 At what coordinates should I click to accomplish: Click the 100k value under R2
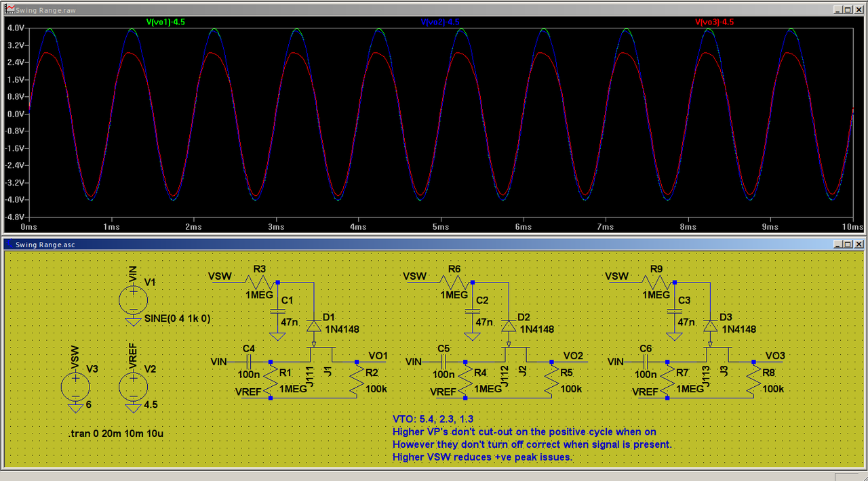pos(375,390)
